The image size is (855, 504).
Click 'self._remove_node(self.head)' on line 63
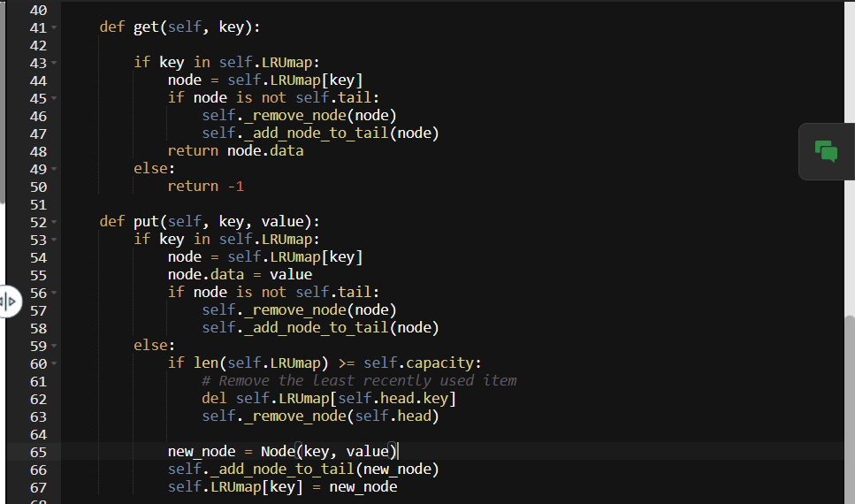point(320,416)
